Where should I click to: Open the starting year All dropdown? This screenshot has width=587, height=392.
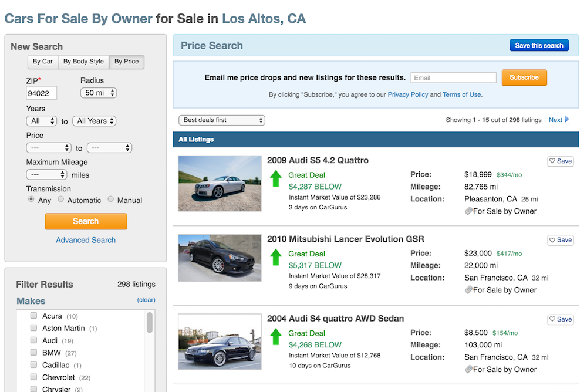[42, 121]
